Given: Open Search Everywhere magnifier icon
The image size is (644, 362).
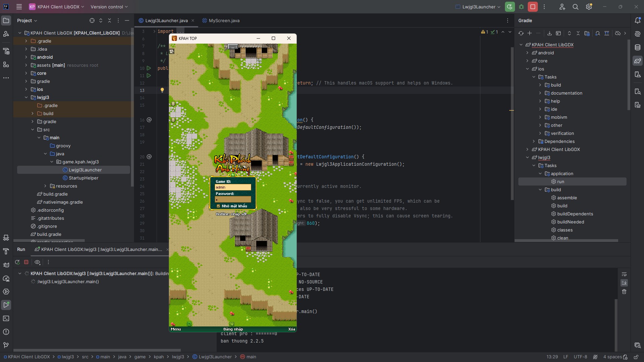Looking at the screenshot, I should (575, 7).
